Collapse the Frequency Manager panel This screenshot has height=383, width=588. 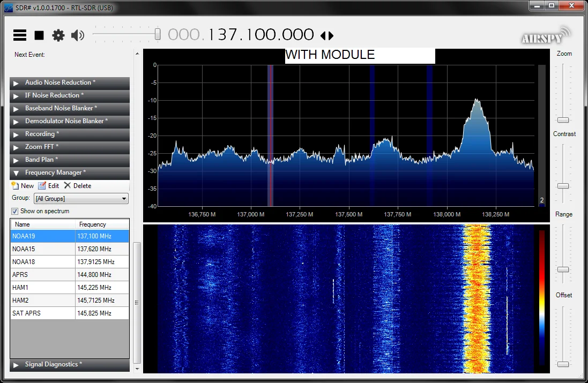coord(70,172)
